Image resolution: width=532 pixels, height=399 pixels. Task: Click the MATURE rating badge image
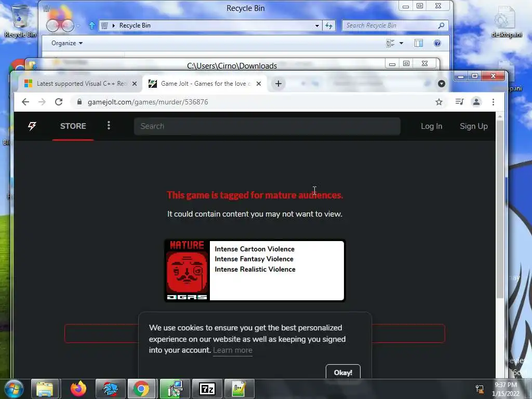click(x=187, y=270)
